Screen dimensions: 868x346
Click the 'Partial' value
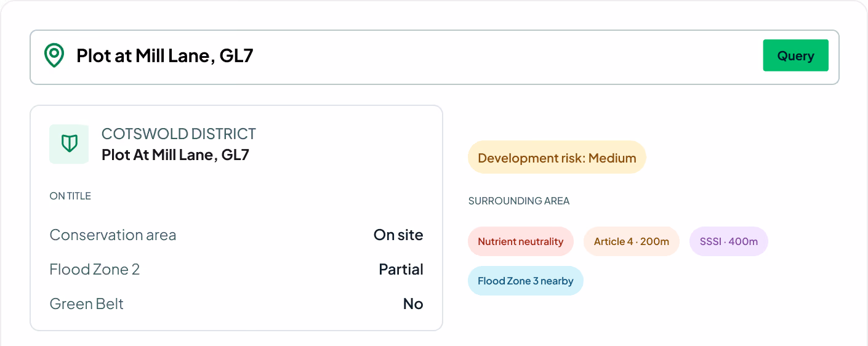pos(401,269)
